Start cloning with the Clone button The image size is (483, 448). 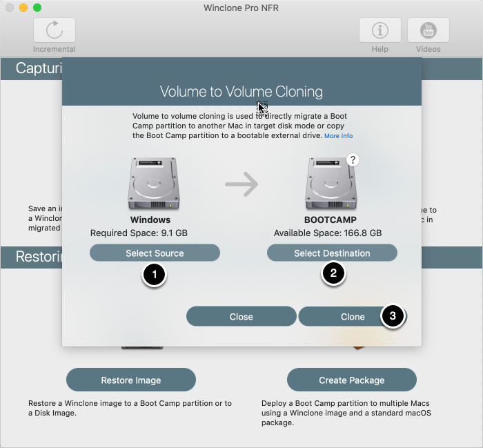tap(353, 316)
